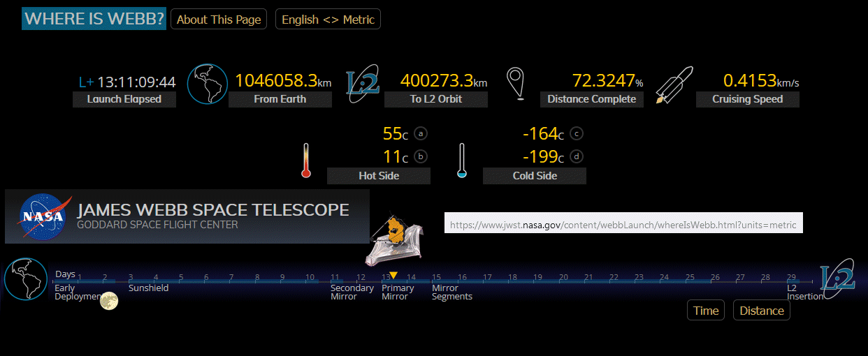Toggle English <> Metric units
The width and height of the screenshot is (868, 356).
click(328, 20)
